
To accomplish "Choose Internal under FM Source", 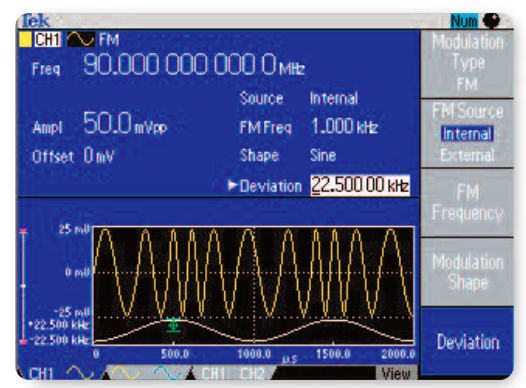I will (x=467, y=134).
